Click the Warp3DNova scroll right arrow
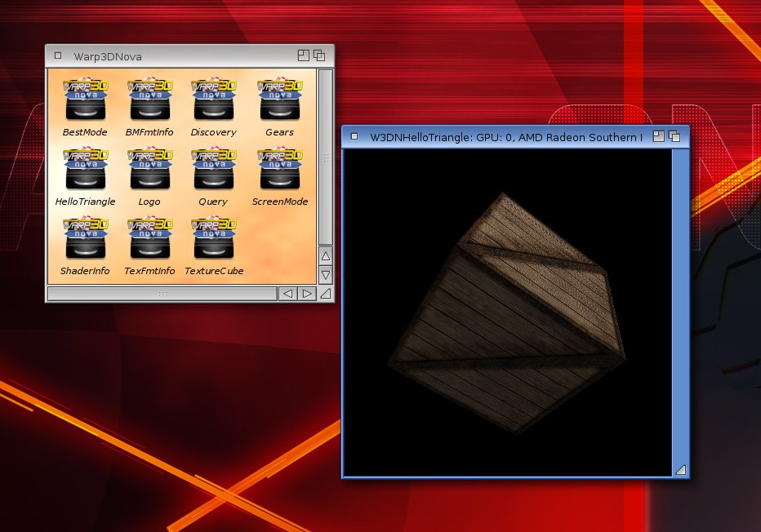The width and height of the screenshot is (761, 532). pos(307,294)
